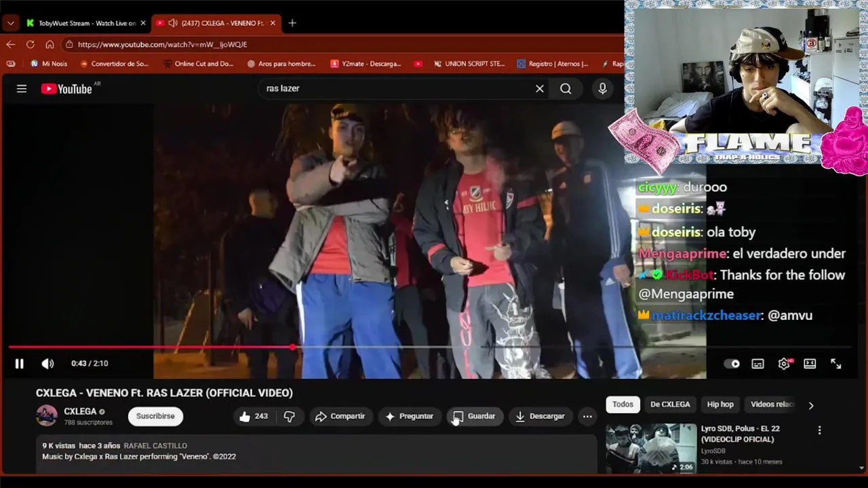
Task: Switch to the TobyWuet Stream tab
Action: (x=80, y=23)
